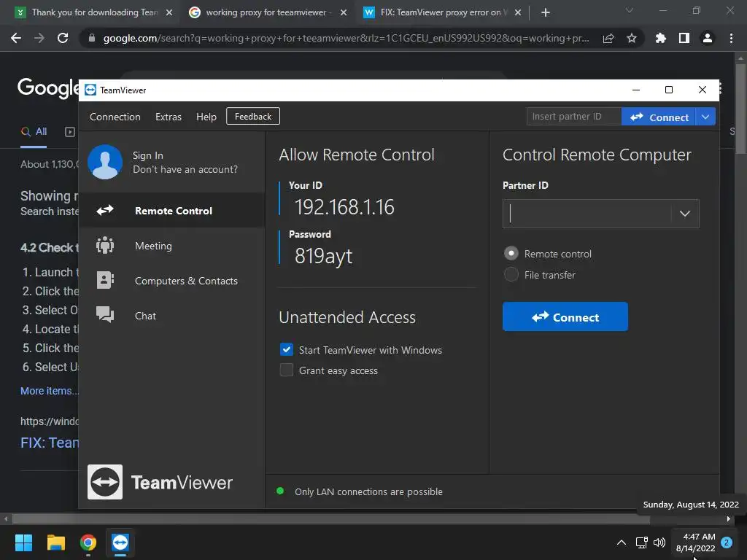
Task: Click TeamViewer icon in taskbar
Action: tap(120, 542)
